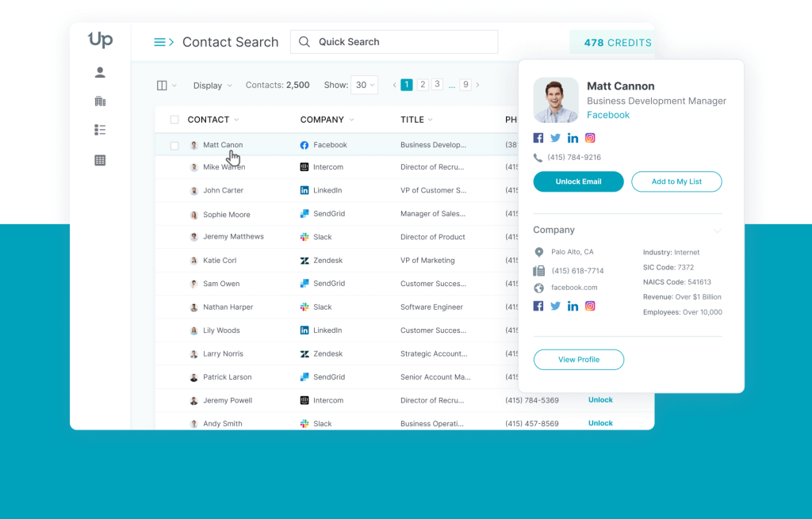Viewport: 812px width, 519px height.
Task: Select the Nathan Harper contact row
Action: point(336,307)
